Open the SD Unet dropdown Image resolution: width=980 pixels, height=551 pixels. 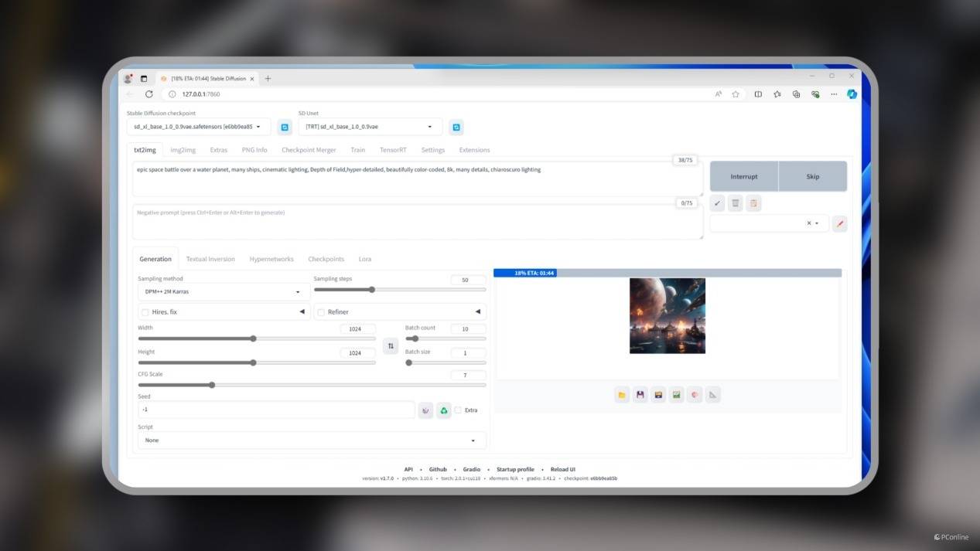(370, 127)
